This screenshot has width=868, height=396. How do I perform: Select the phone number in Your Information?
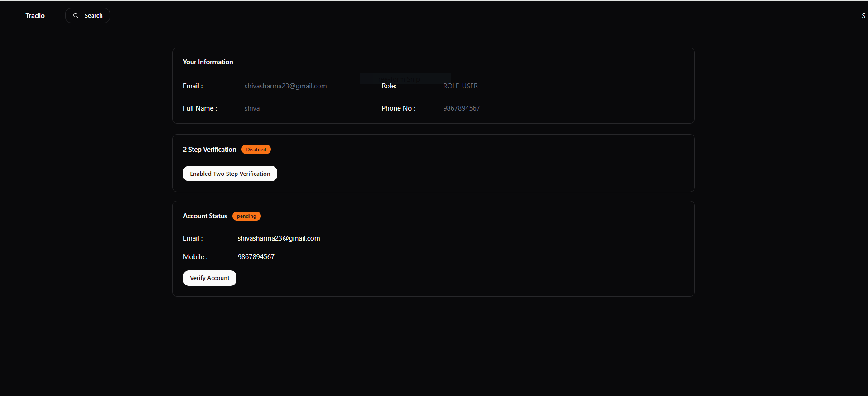[461, 108]
